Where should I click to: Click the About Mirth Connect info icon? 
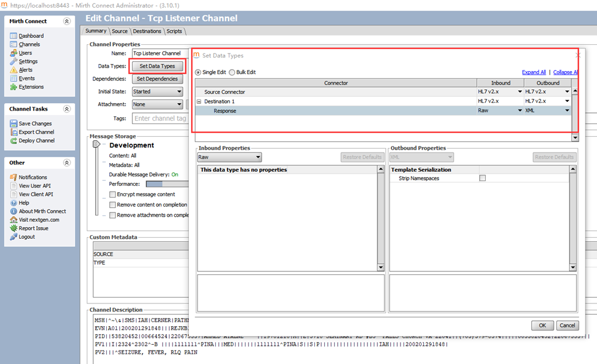[x=13, y=211]
